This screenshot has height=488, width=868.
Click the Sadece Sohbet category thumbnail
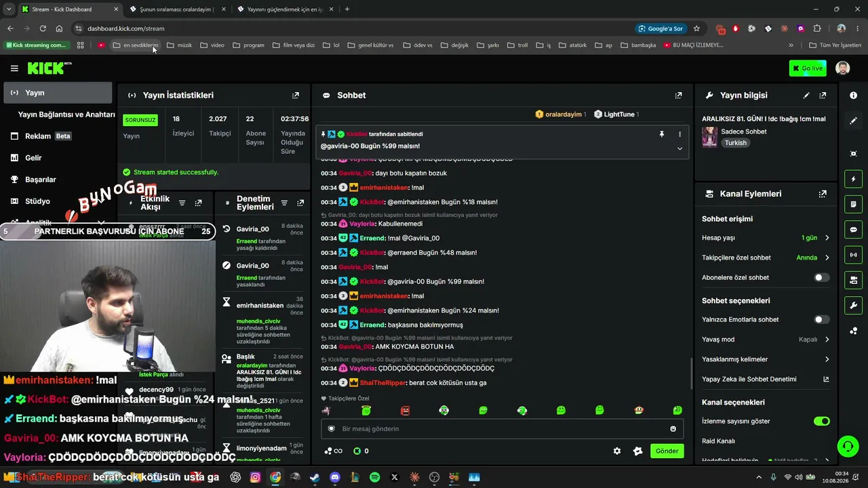(x=709, y=137)
